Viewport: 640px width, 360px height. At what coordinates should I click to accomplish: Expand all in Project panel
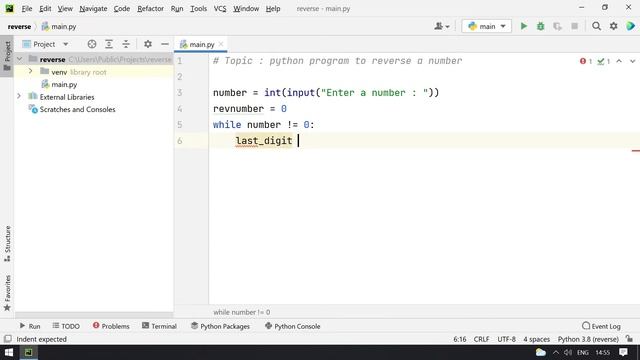(x=109, y=44)
